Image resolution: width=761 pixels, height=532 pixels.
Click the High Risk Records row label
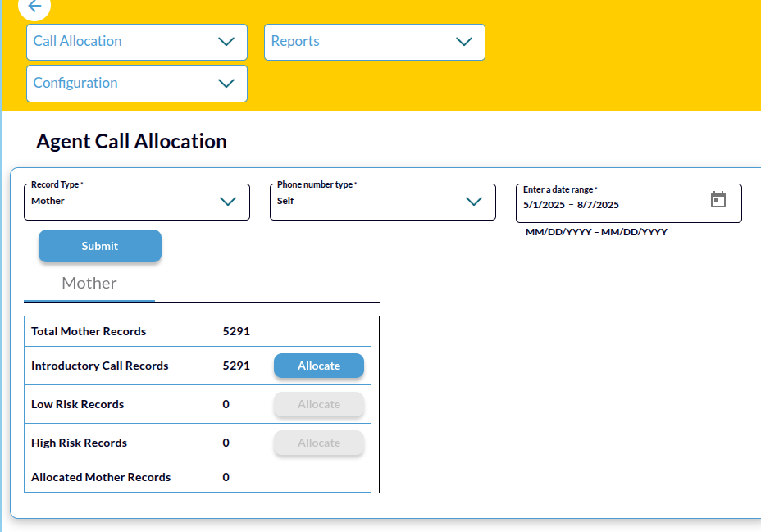pyautogui.click(x=80, y=443)
